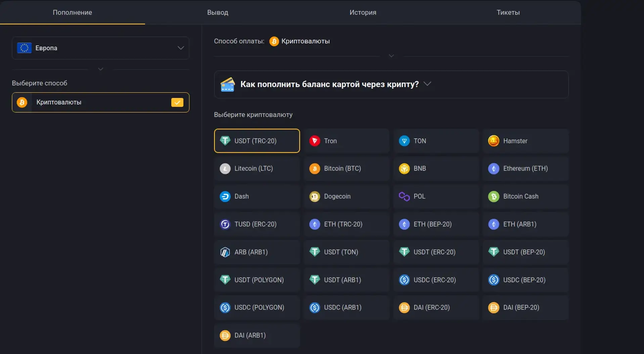
Task: Choose the Dash coin icon
Action: [x=225, y=196]
